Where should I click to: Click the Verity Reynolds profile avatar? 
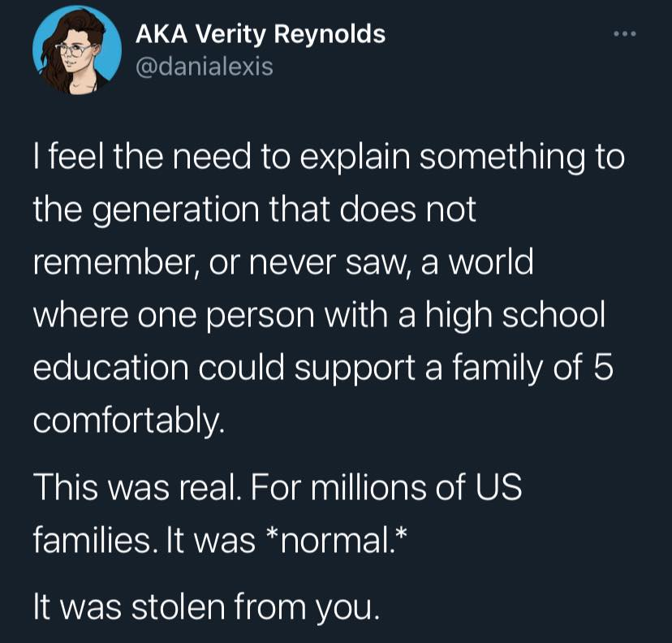(x=76, y=50)
